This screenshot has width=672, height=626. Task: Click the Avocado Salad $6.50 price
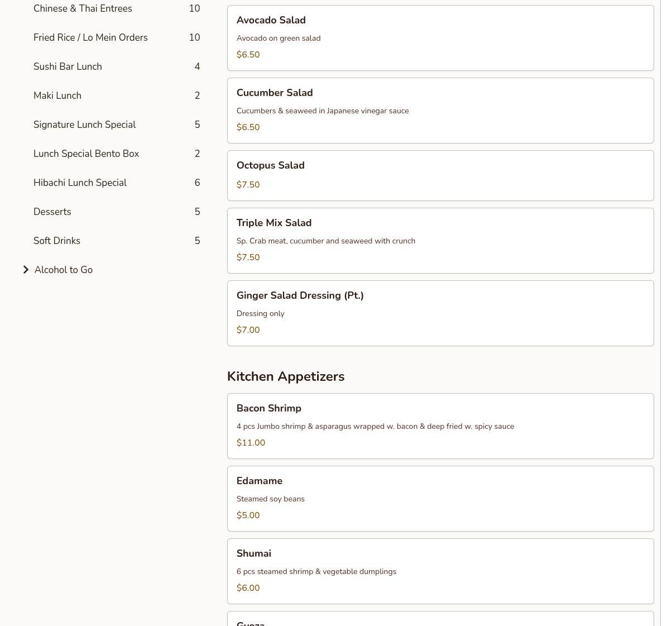[248, 55]
